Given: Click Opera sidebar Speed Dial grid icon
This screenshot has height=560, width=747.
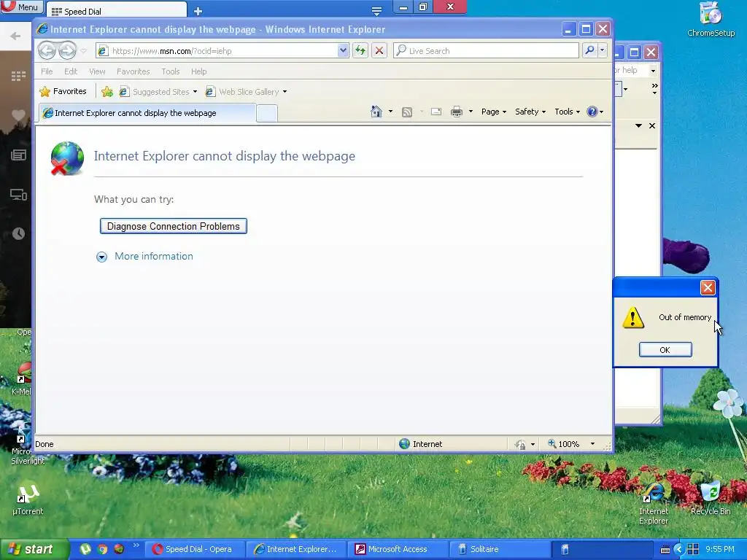Looking at the screenshot, I should coord(18,76).
